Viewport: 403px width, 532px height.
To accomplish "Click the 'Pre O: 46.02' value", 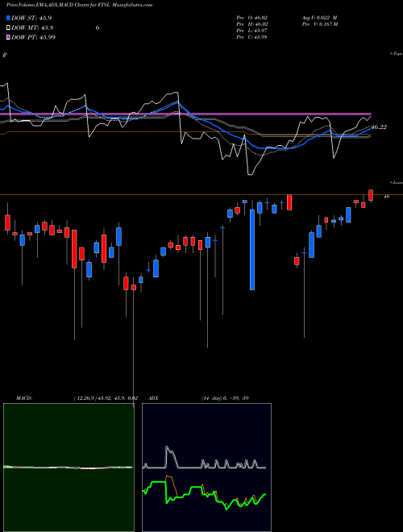I will point(252,18).
